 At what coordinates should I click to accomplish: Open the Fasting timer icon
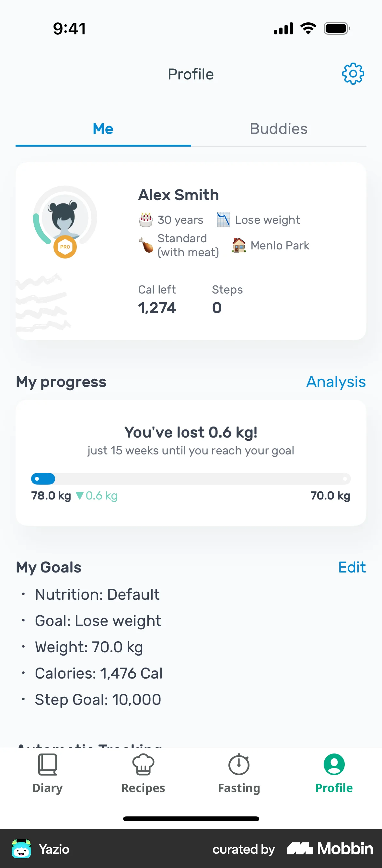[239, 765]
